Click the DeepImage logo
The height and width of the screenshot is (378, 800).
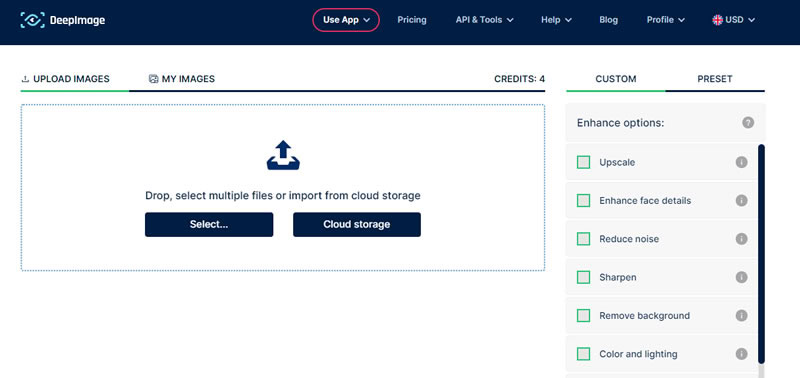point(63,20)
